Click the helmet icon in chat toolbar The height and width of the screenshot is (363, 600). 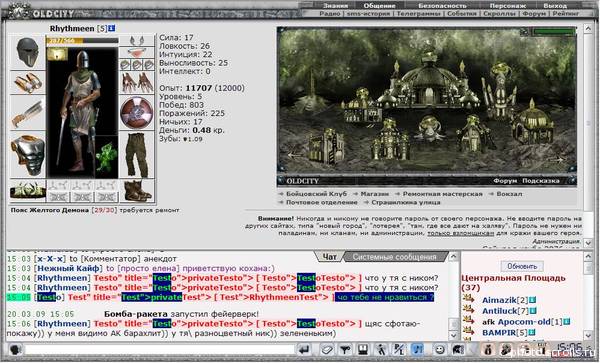pyautogui.click(x=458, y=349)
